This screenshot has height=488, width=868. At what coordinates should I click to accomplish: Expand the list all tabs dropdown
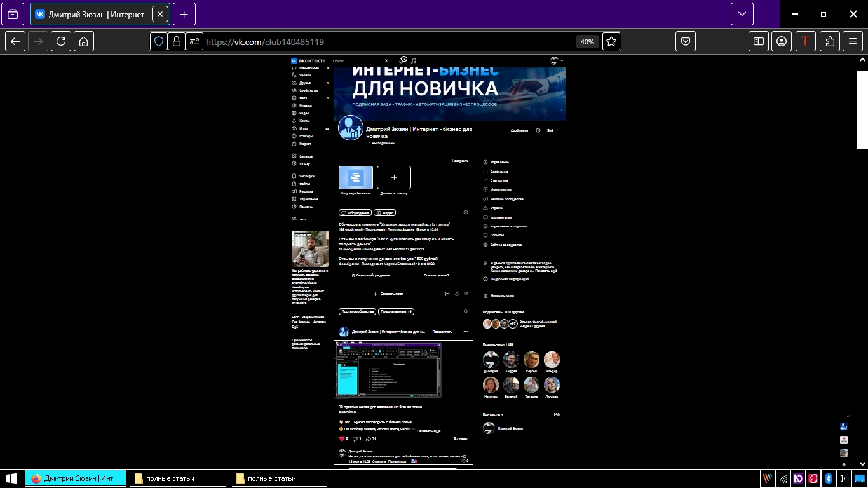click(x=742, y=14)
